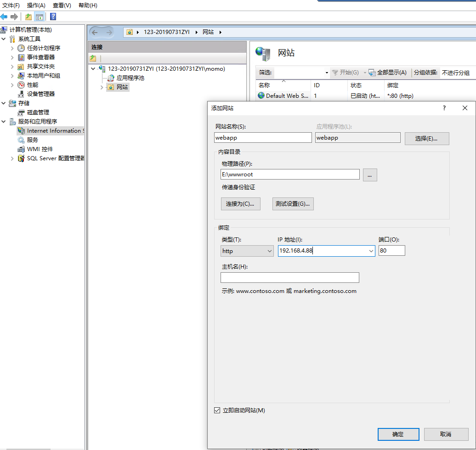Image resolution: width=476 pixels, height=450 pixels.
Task: Click the host name (主机名) input field
Action: pyautogui.click(x=289, y=278)
